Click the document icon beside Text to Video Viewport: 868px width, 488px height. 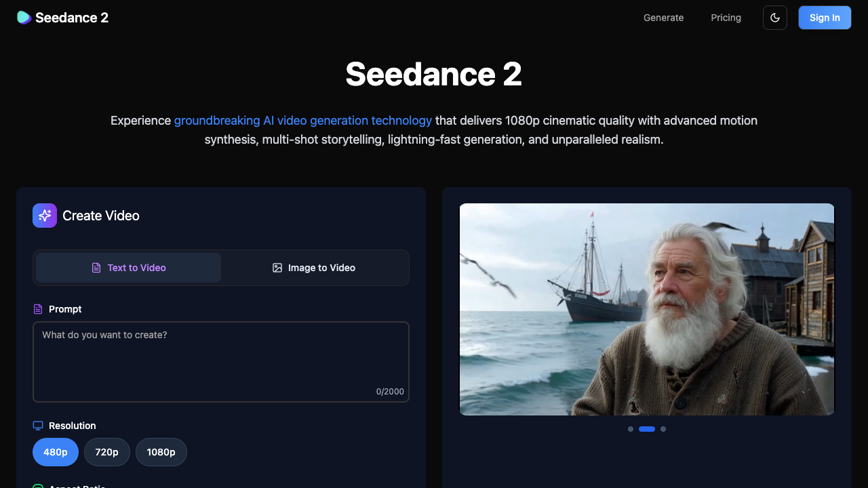96,268
